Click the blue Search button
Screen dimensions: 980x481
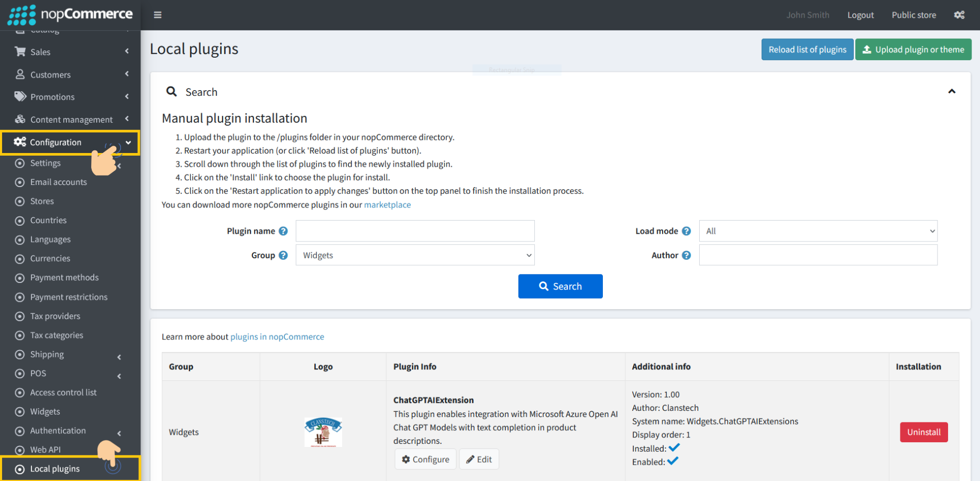(x=560, y=286)
